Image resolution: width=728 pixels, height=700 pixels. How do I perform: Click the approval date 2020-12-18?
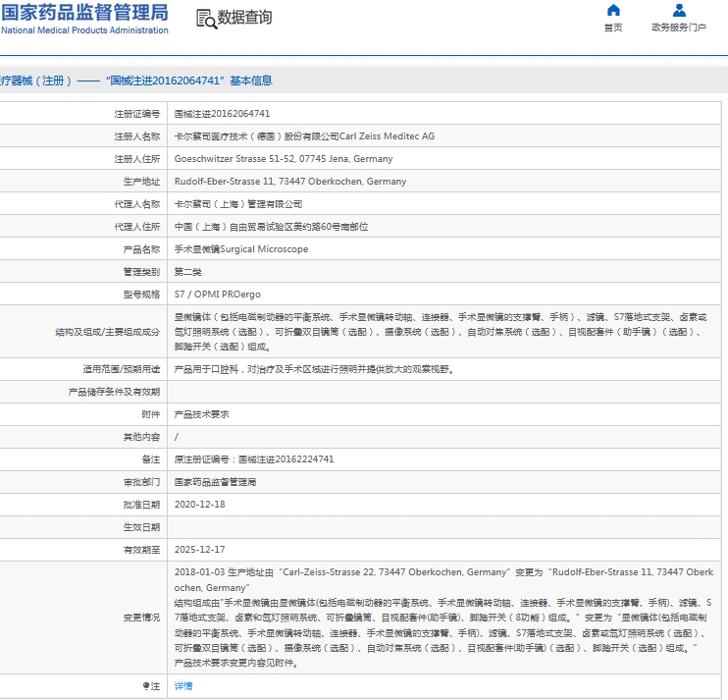point(199,505)
